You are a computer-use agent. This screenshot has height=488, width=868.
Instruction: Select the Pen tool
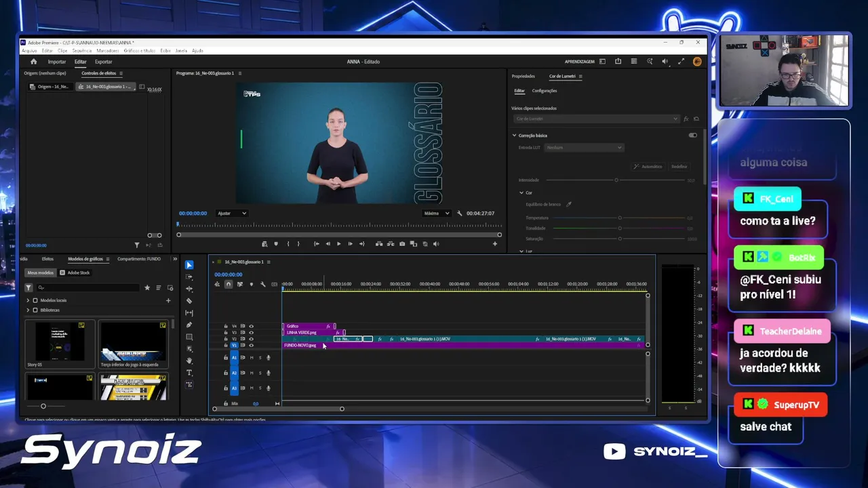pyautogui.click(x=189, y=325)
